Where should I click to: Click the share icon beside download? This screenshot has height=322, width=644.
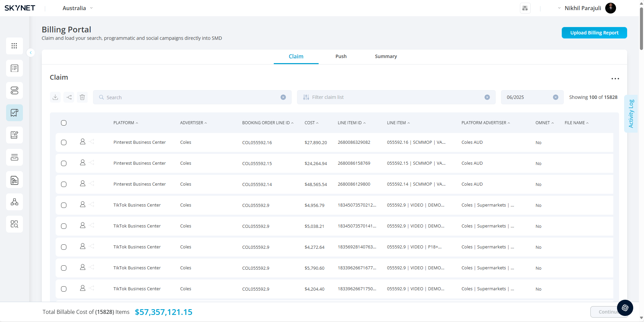pyautogui.click(x=69, y=97)
